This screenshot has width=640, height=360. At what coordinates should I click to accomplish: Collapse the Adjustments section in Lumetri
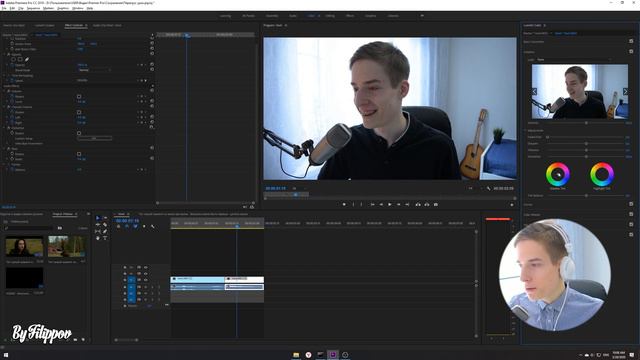525,131
